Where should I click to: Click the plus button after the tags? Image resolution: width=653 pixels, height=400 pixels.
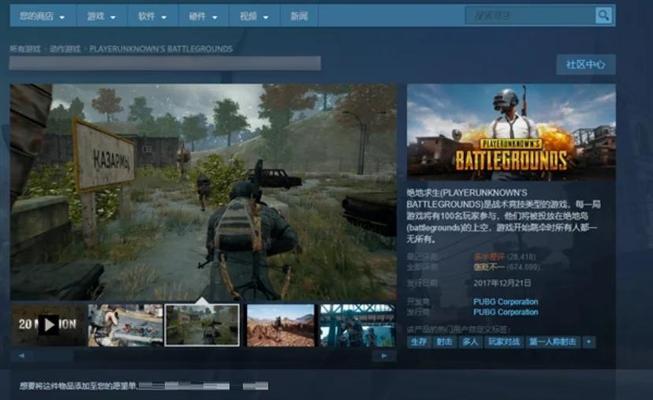pos(589,342)
